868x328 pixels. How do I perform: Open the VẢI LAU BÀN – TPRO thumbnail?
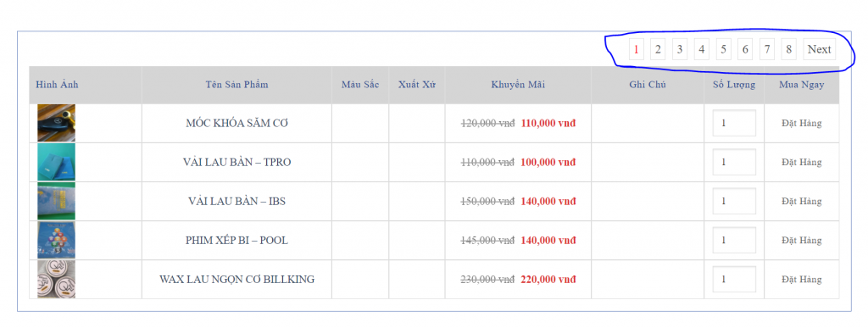[57, 162]
